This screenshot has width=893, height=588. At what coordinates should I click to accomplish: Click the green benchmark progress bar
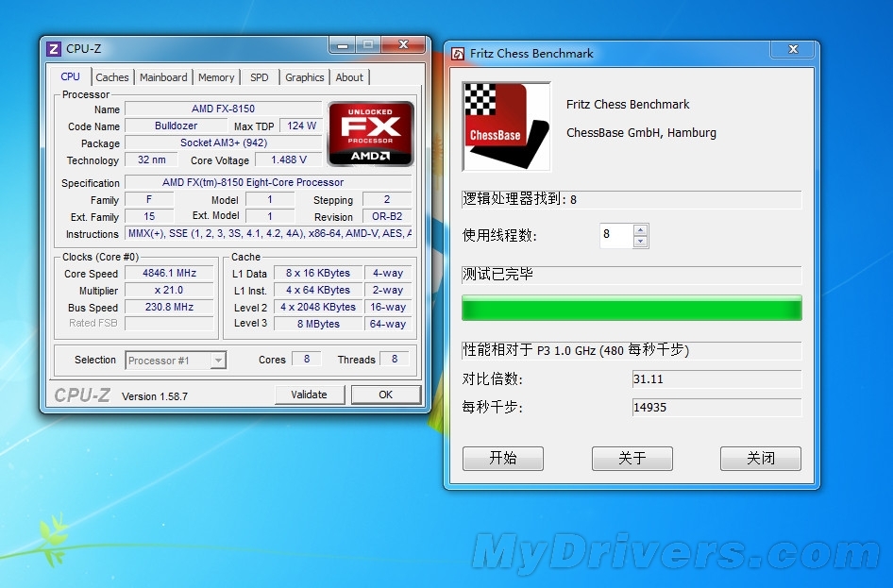tap(632, 308)
